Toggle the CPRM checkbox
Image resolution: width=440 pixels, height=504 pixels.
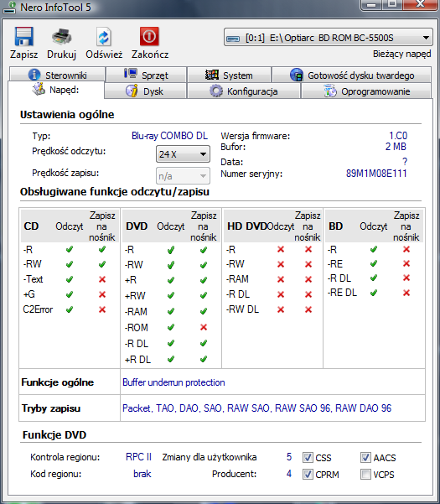tap(308, 474)
